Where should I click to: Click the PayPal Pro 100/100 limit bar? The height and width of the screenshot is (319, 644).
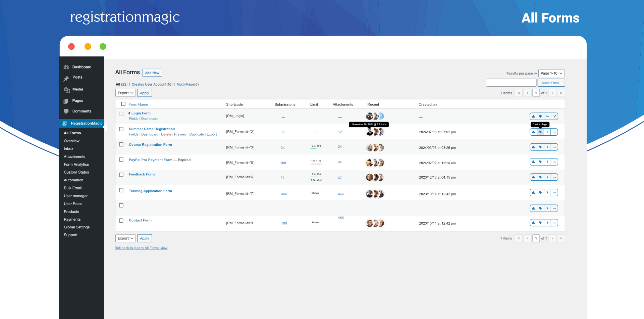[316, 162]
